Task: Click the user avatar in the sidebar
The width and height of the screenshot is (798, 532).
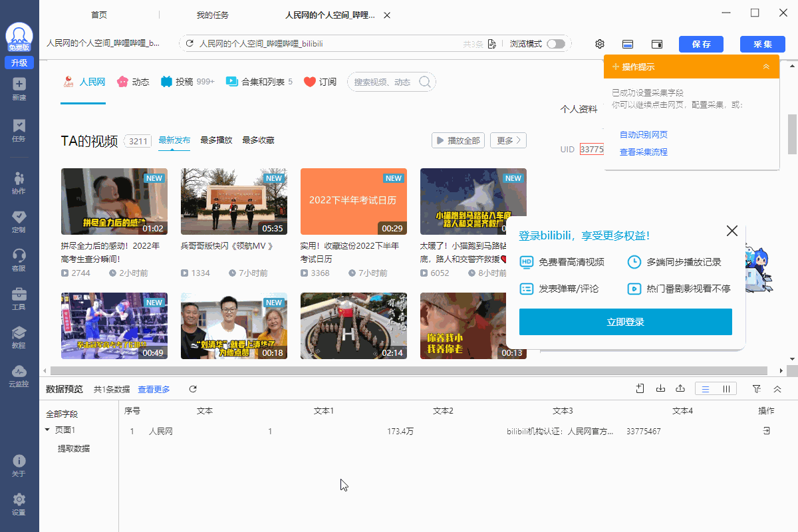Action: [x=19, y=37]
